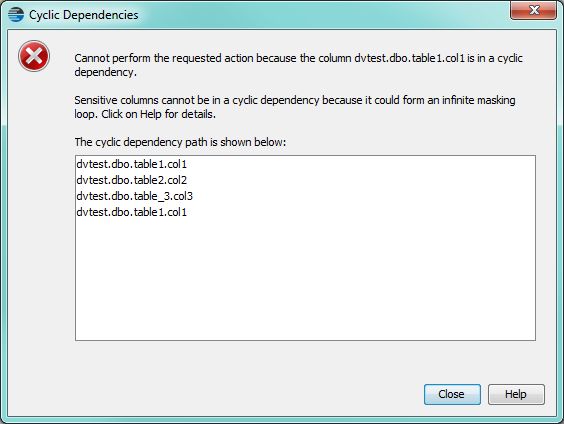Click empty title bar area beside the title

click(324, 15)
